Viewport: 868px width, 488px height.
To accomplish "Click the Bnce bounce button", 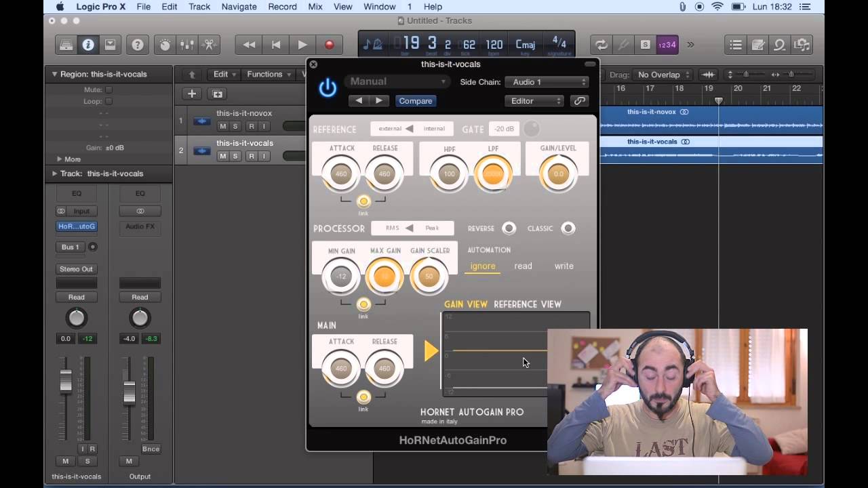I will pyautogui.click(x=151, y=449).
